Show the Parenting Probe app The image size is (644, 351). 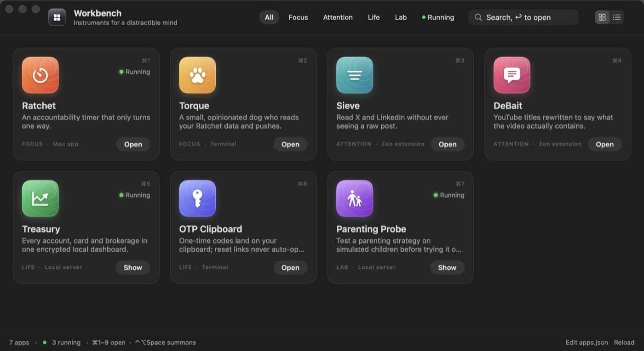pyautogui.click(x=447, y=267)
